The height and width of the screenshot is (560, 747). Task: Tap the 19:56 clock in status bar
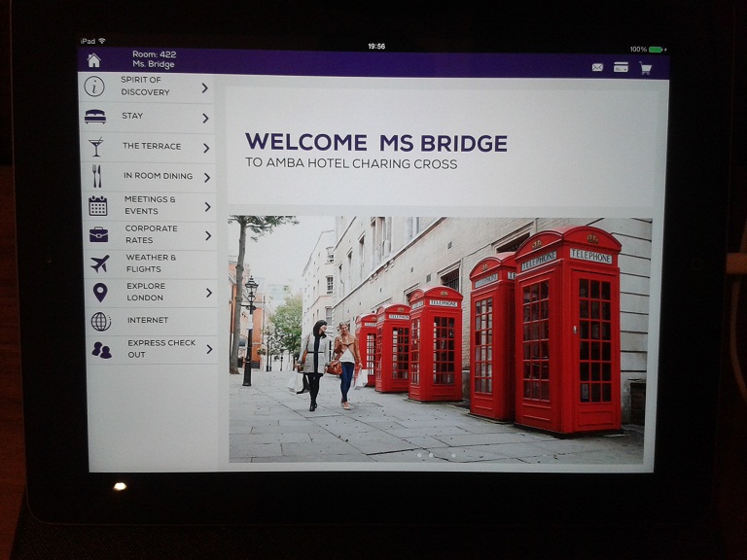pyautogui.click(x=376, y=47)
